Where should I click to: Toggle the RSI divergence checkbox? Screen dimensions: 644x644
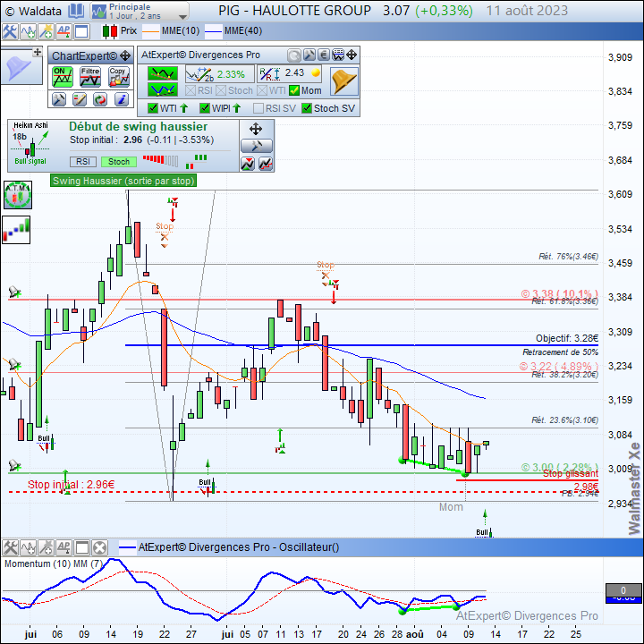pyautogui.click(x=191, y=90)
